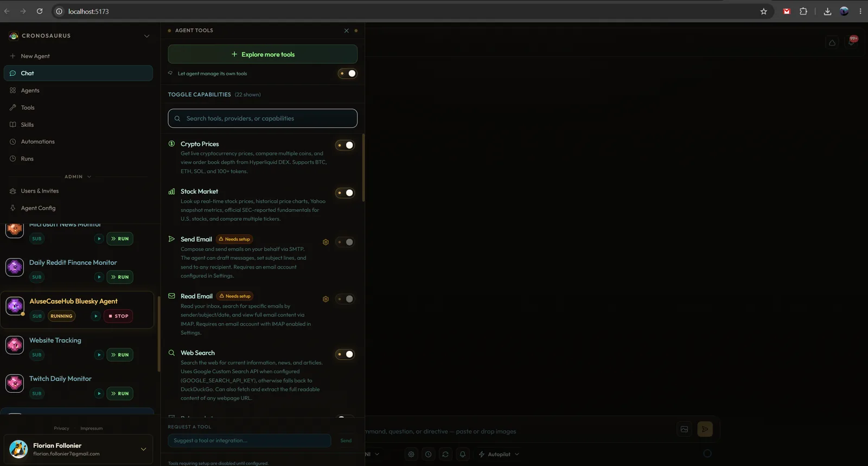The width and height of the screenshot is (868, 466).
Task: Click the refresh icon below chat input
Action: click(445, 454)
